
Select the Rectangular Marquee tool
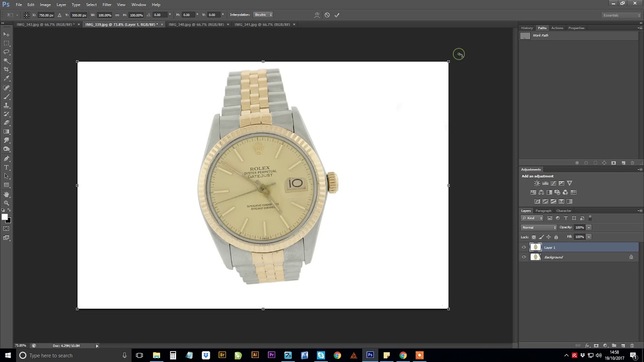point(7,43)
